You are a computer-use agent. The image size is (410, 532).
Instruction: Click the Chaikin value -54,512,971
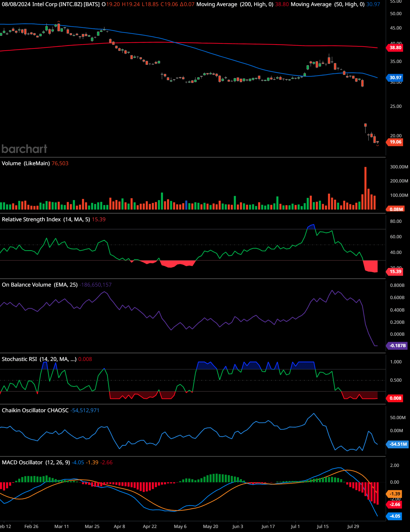click(x=85, y=410)
